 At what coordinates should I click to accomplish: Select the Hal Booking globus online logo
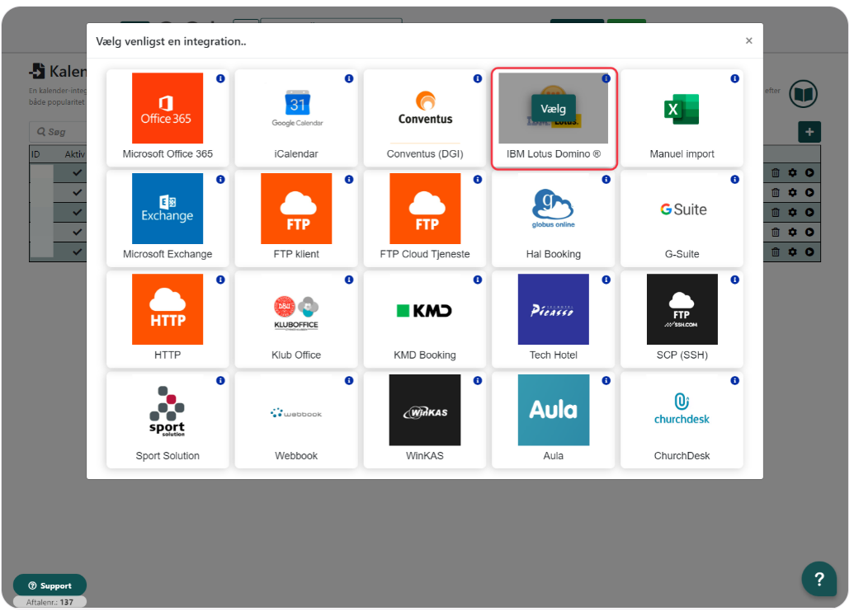[x=554, y=209]
